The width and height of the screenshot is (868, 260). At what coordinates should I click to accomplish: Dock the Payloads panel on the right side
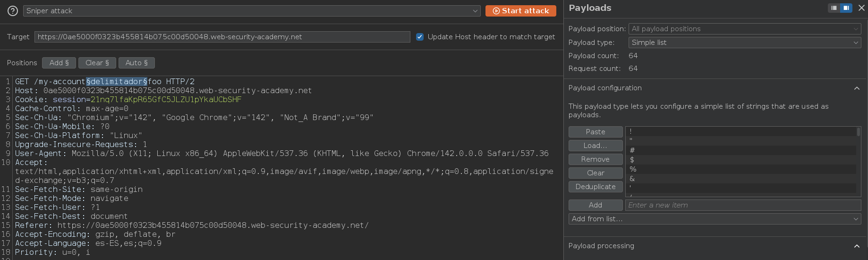coord(846,8)
